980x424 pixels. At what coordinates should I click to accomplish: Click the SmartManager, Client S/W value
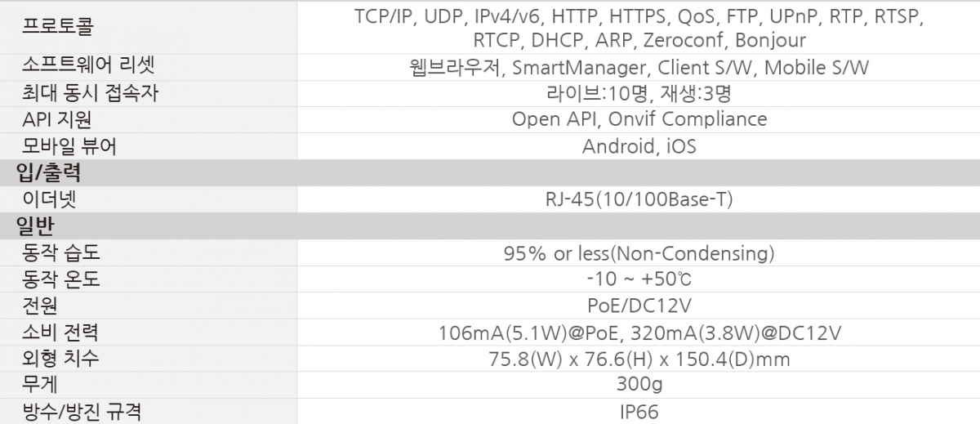tap(639, 68)
